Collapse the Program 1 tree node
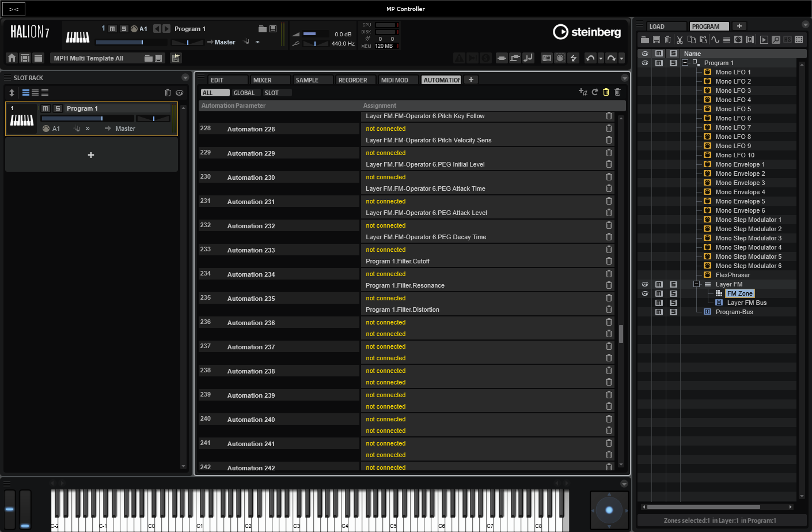Image resolution: width=812 pixels, height=532 pixels. [x=685, y=63]
